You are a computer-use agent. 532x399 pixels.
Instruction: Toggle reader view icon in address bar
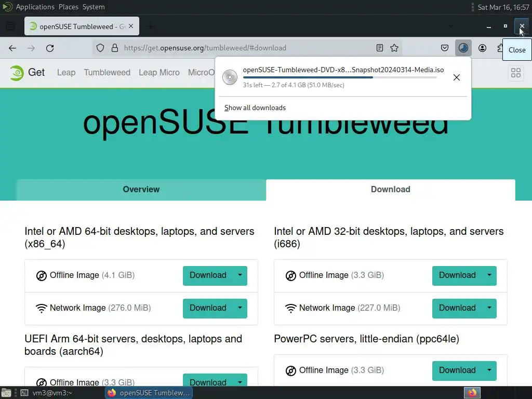click(380, 48)
